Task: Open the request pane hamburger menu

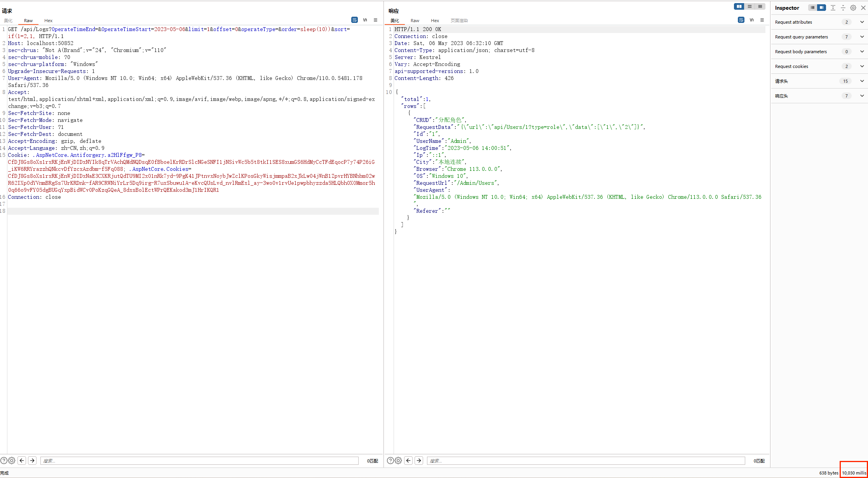Action: pos(375,20)
